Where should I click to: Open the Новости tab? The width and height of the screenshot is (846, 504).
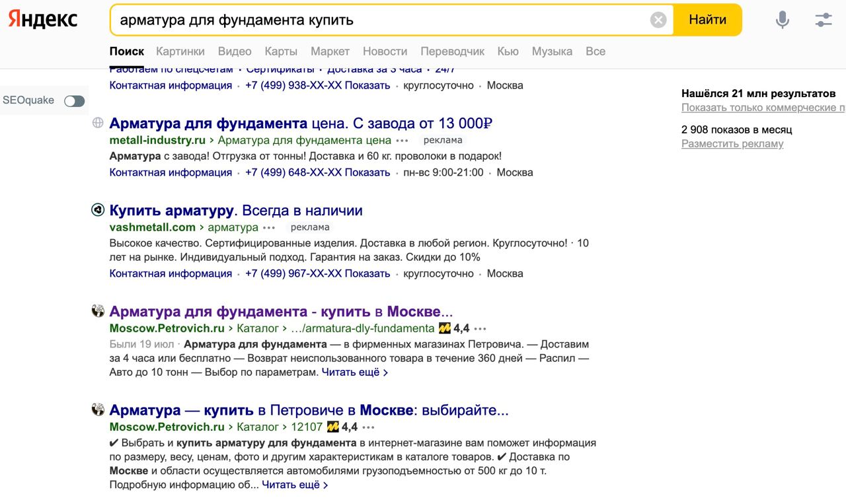(385, 51)
